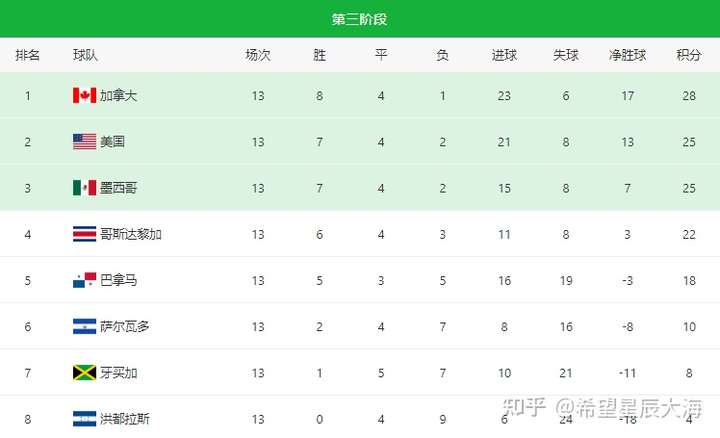The width and height of the screenshot is (720, 438).
Task: Open the 哥斯达黎加 team link
Action: coord(131,234)
